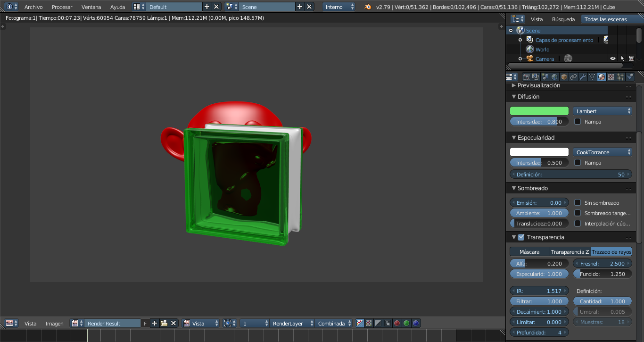Open the Physics properties tab
Viewport: 644px width, 342px height.
click(630, 77)
